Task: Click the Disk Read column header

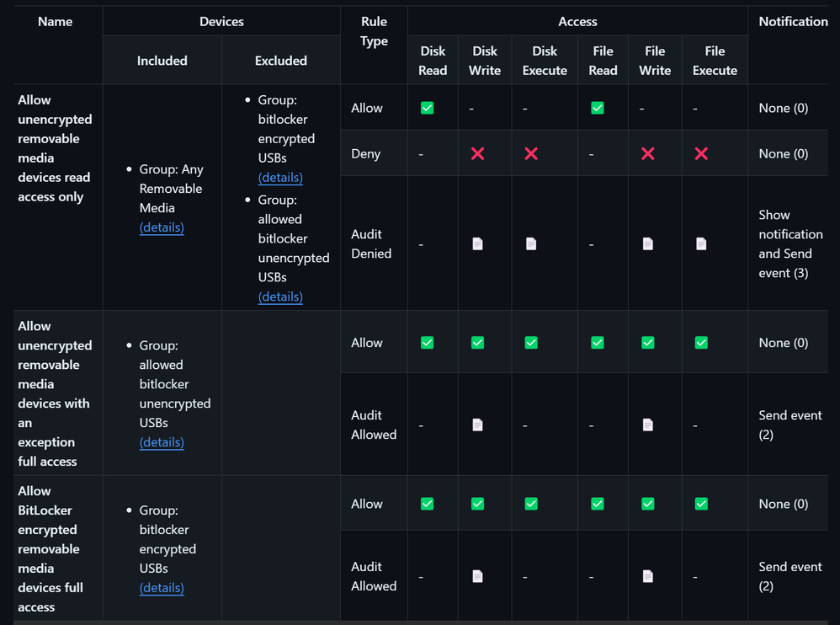Action: tap(433, 61)
